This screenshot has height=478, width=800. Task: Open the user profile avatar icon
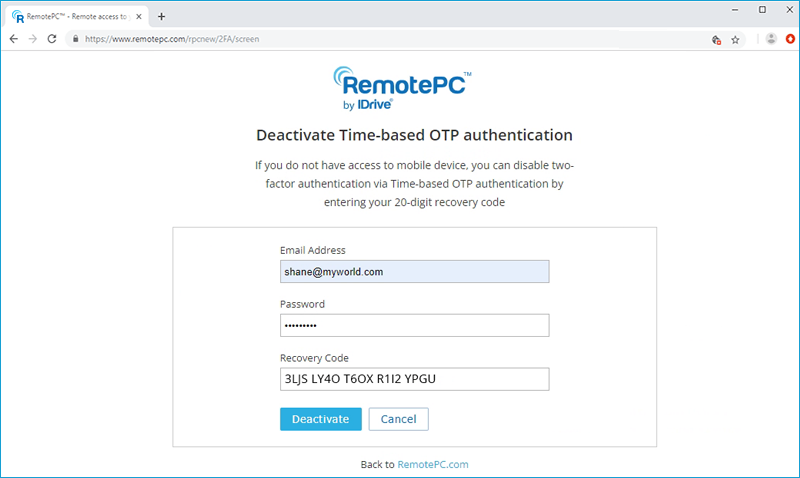(771, 39)
